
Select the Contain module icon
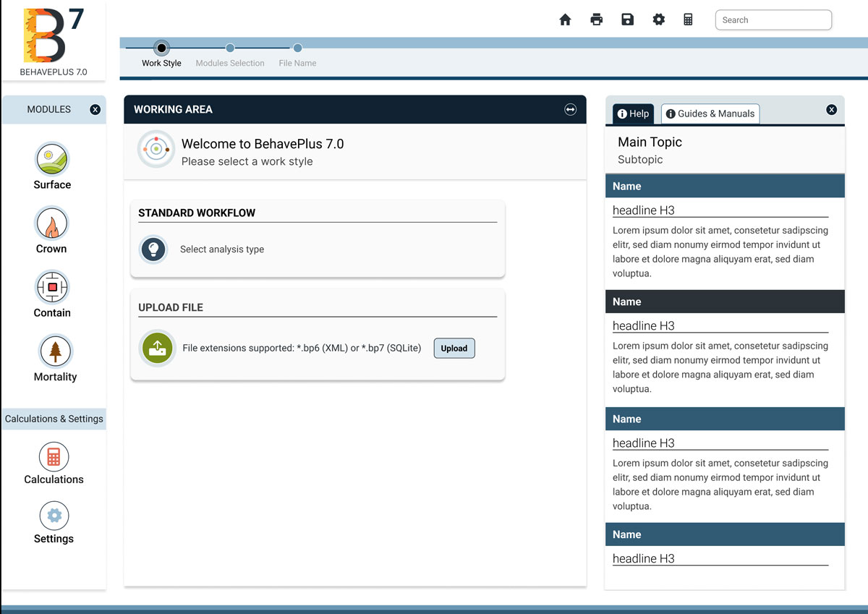click(51, 286)
